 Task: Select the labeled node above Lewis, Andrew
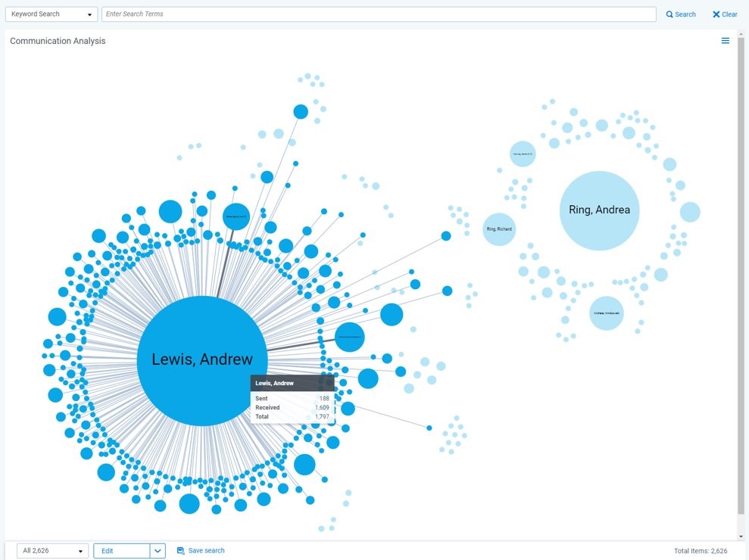(x=236, y=216)
